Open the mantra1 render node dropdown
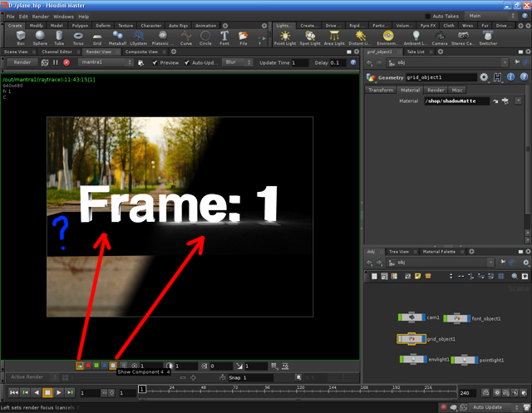The height and width of the screenshot is (413, 532). click(106, 63)
